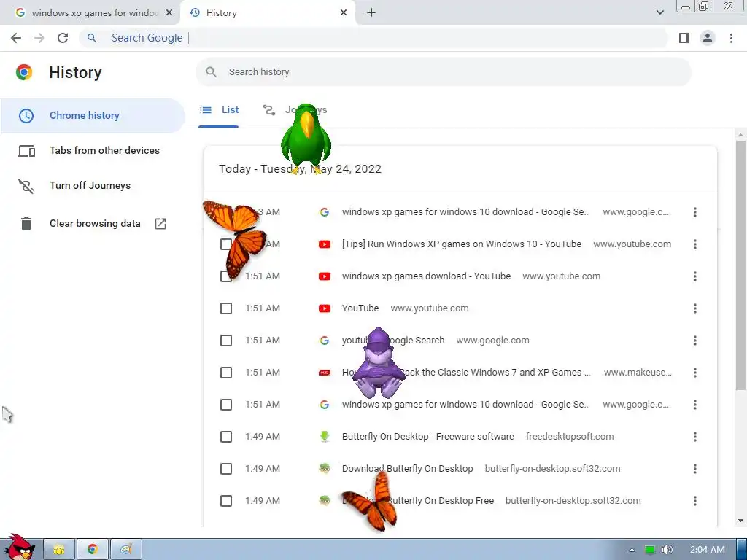Open actions menu for YouTube www.youtube.com entry

coord(695,308)
